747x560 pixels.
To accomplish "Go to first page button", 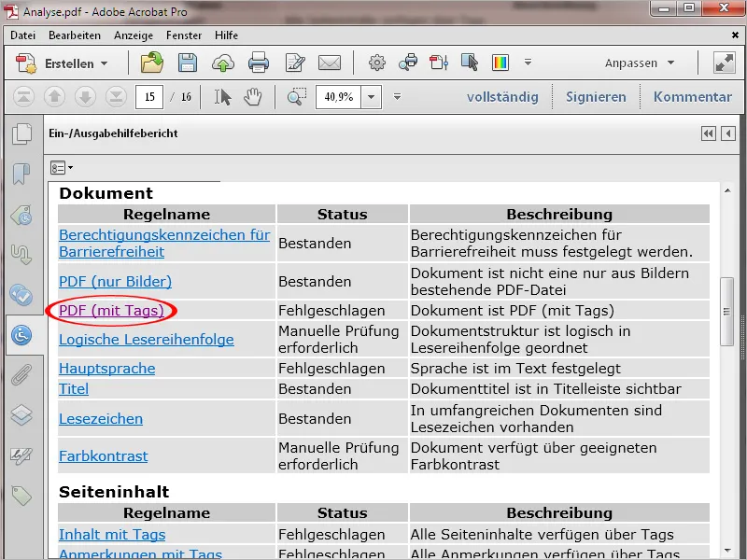I will [24, 97].
